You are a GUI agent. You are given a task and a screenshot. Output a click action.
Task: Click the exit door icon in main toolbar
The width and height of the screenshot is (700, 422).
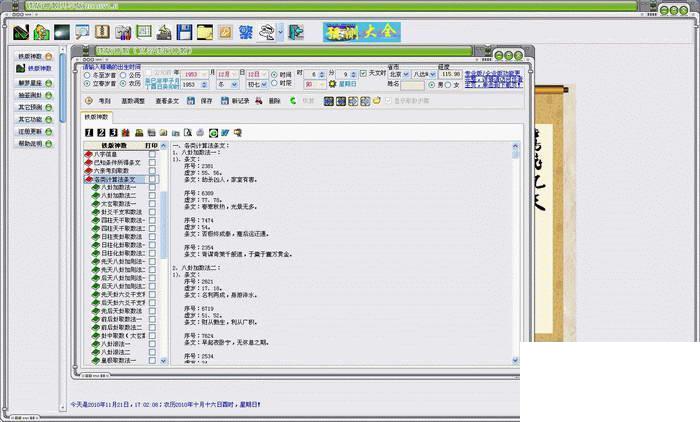click(x=296, y=32)
